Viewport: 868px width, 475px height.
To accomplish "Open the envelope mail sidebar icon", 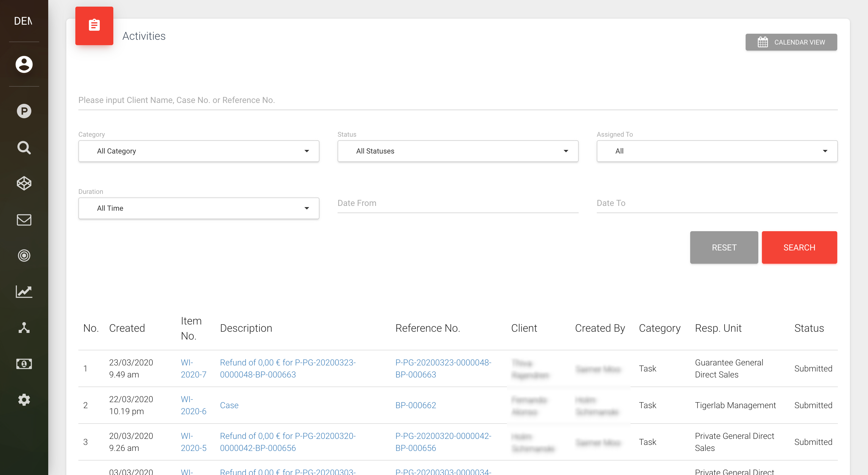I will coord(24,220).
